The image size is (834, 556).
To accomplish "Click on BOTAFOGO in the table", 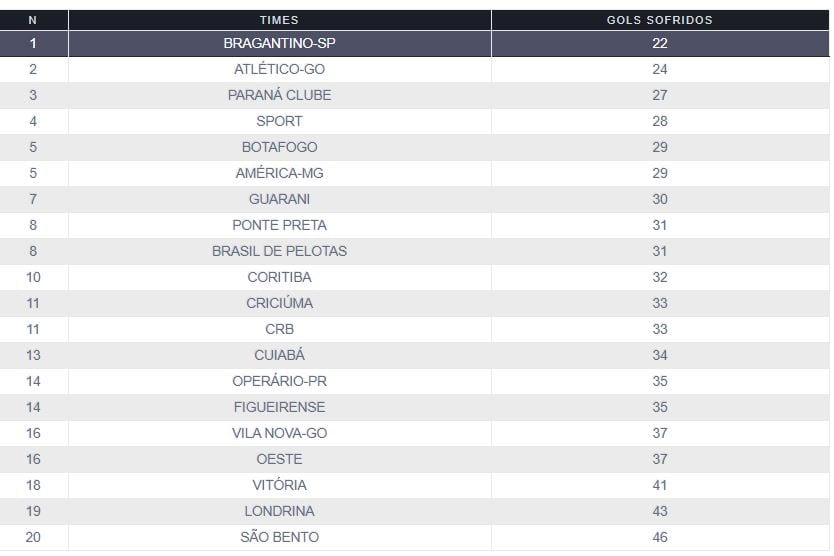I will (x=279, y=148).
